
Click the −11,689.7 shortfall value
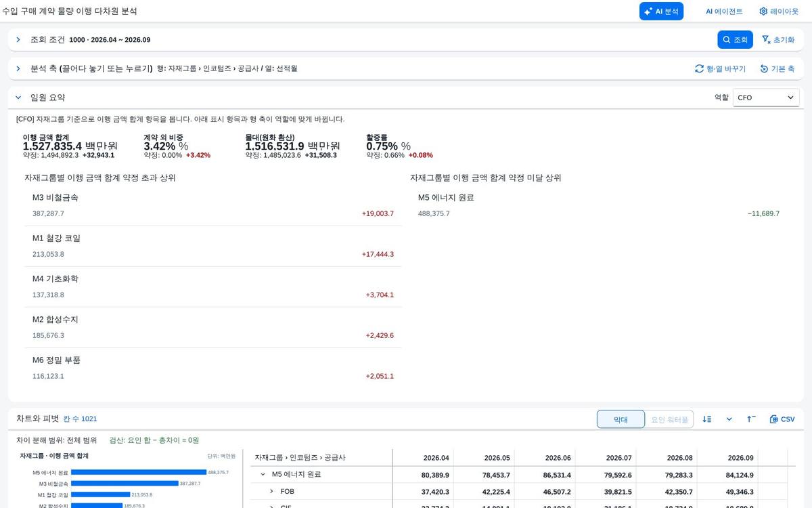point(763,213)
